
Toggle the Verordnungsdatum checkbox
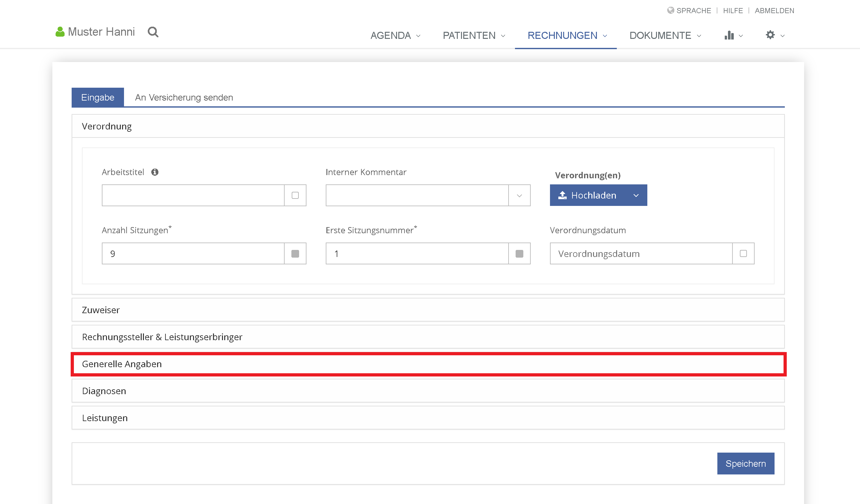click(x=743, y=253)
